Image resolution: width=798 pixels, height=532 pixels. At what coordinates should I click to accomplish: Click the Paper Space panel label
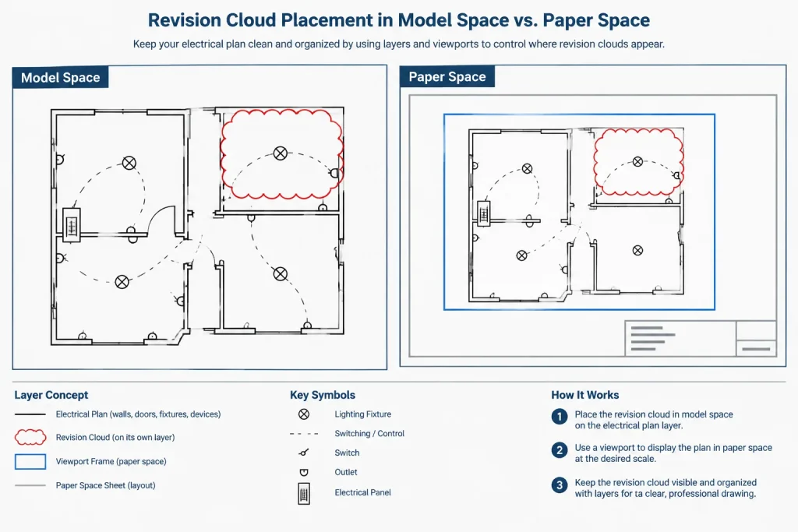pyautogui.click(x=447, y=76)
